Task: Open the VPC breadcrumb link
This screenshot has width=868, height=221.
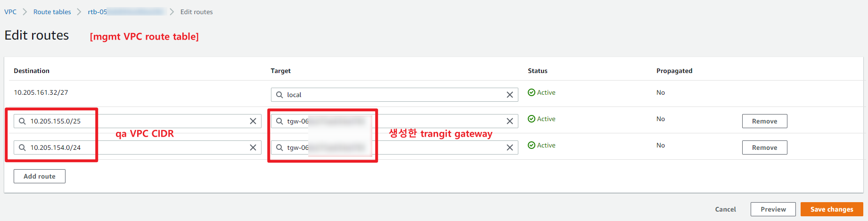Action: click(x=10, y=12)
